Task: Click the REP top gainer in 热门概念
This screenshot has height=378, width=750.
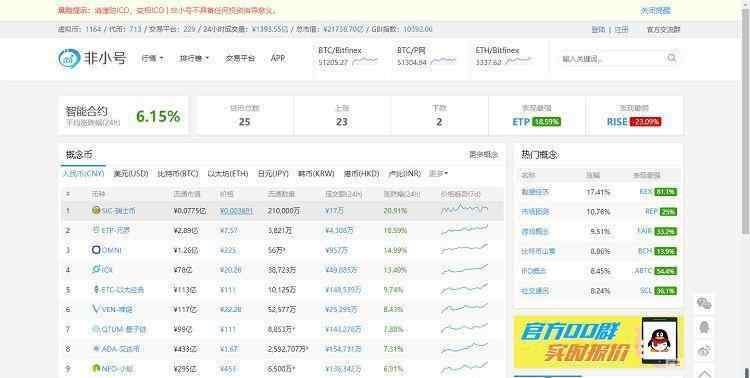Action: [x=651, y=211]
